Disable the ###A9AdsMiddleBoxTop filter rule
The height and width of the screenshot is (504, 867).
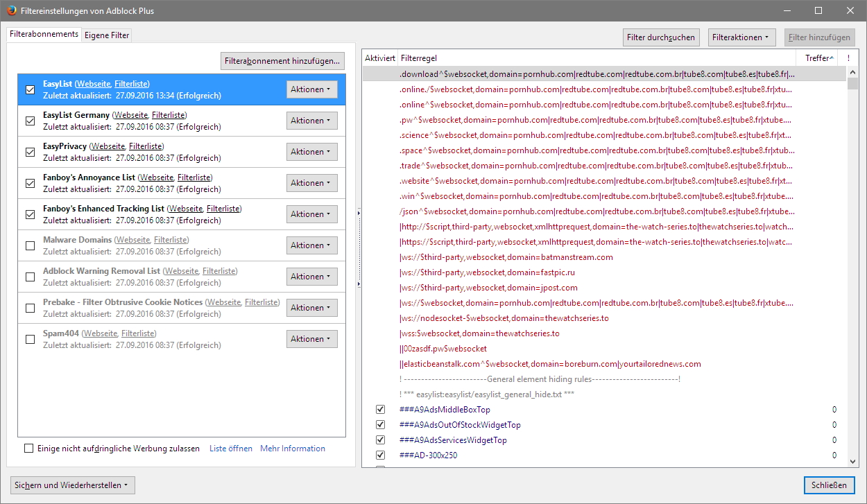(x=380, y=410)
